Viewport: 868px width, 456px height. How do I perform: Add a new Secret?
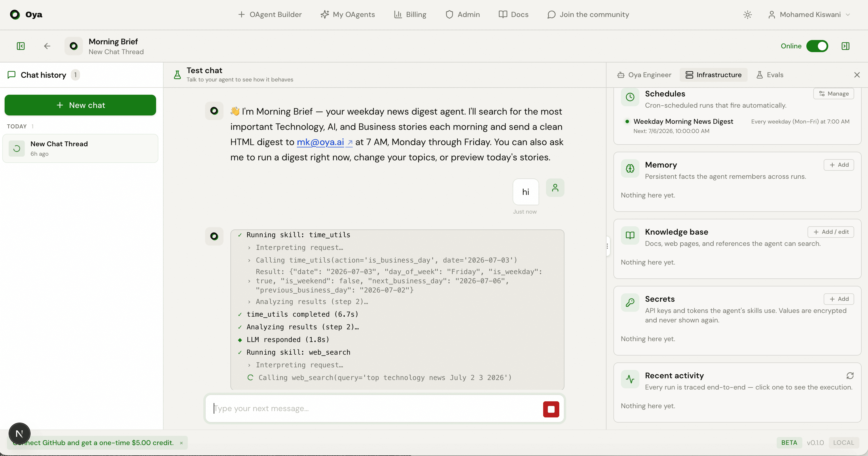[839, 299]
